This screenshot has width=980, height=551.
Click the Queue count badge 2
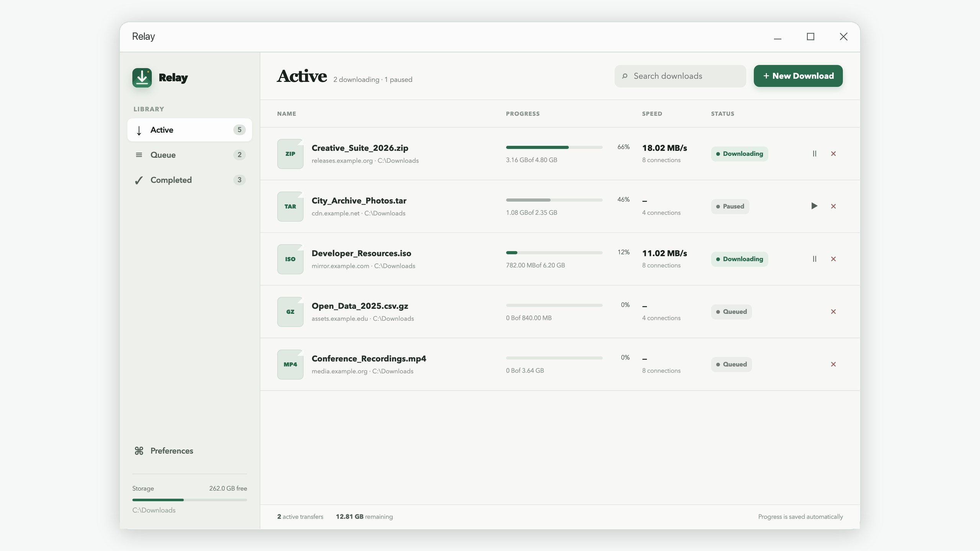click(239, 155)
